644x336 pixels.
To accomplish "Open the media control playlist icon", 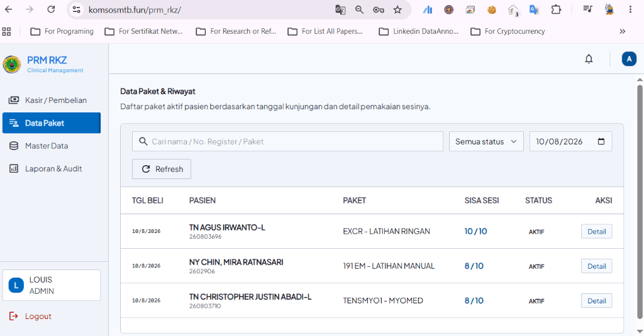I will click(x=588, y=9).
